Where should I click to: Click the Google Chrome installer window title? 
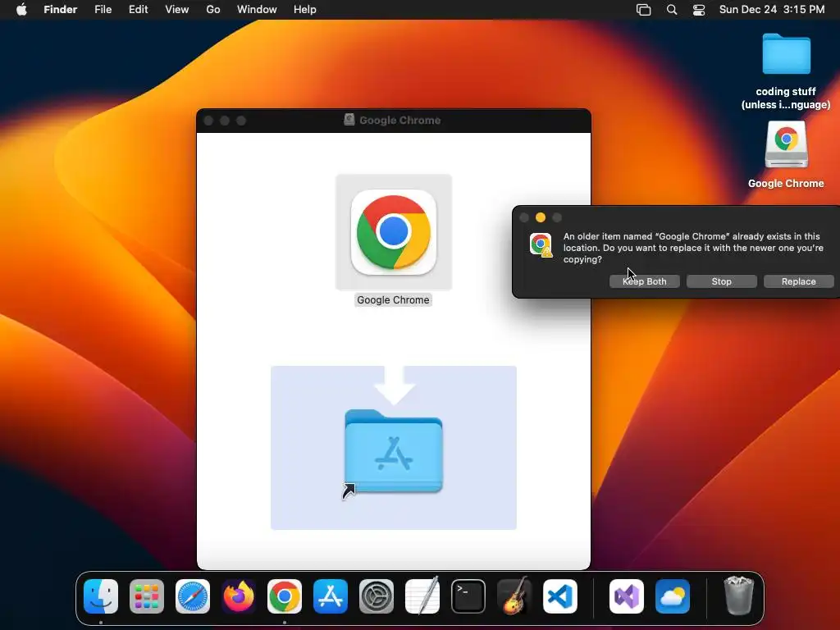399,120
